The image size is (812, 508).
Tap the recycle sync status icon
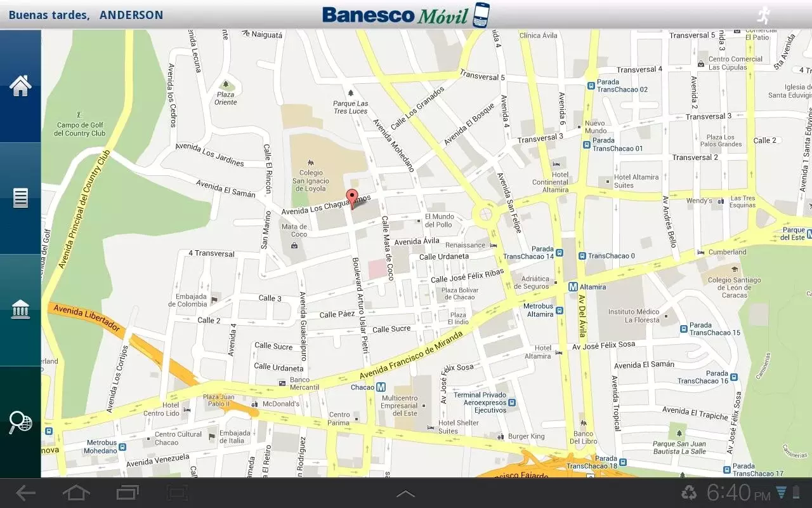(x=689, y=492)
